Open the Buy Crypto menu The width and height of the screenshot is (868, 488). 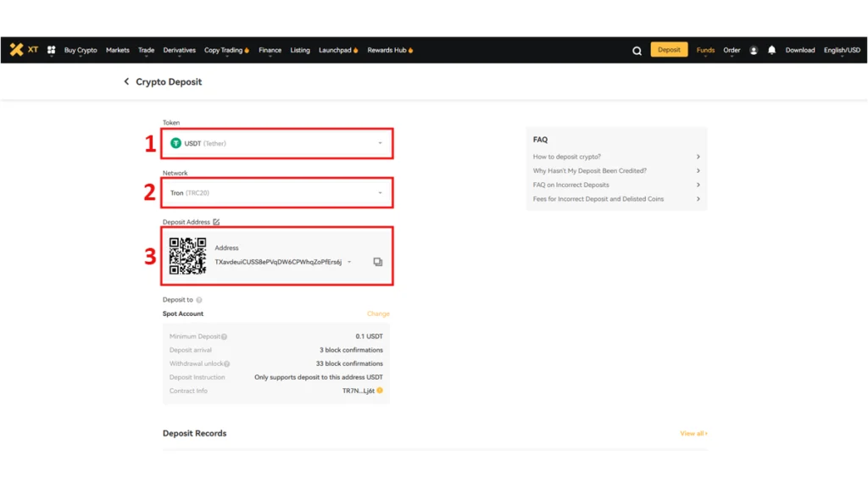(x=81, y=50)
